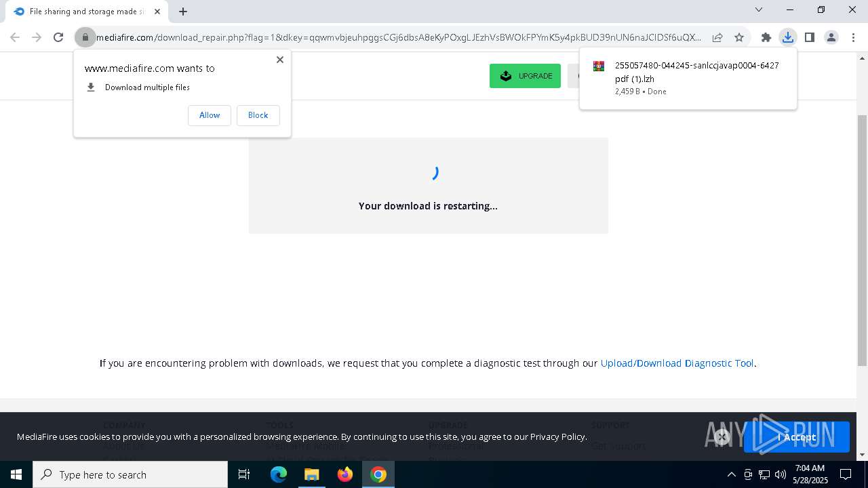This screenshot has width=868, height=488.
Task: Go forward with the browser forward arrow
Action: [37, 37]
